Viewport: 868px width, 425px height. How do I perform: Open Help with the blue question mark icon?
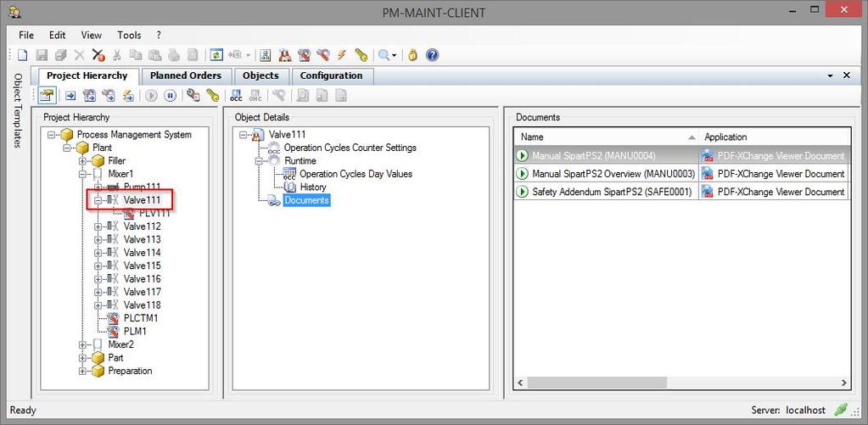click(x=433, y=55)
